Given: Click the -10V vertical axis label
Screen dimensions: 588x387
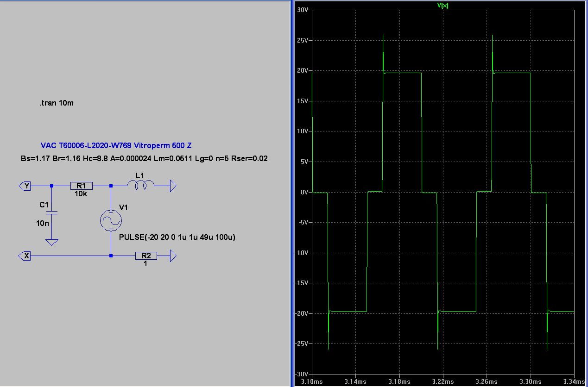Looking at the screenshot, I should [302, 253].
